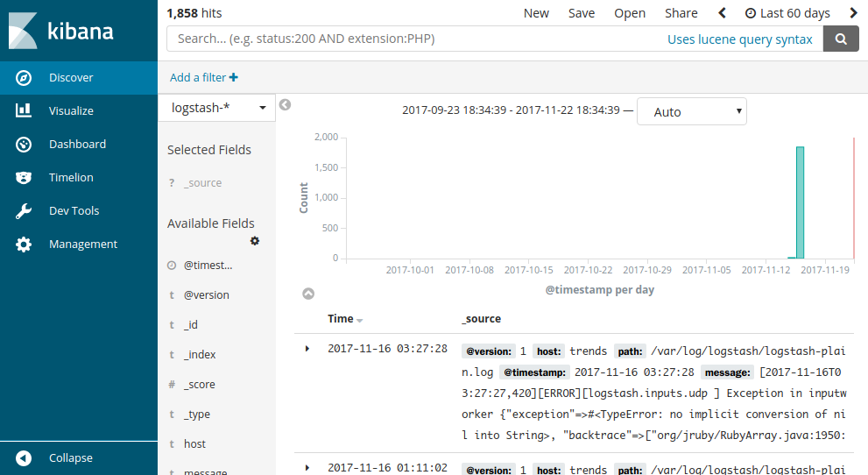Click Add a filter link

pyautogui.click(x=203, y=77)
